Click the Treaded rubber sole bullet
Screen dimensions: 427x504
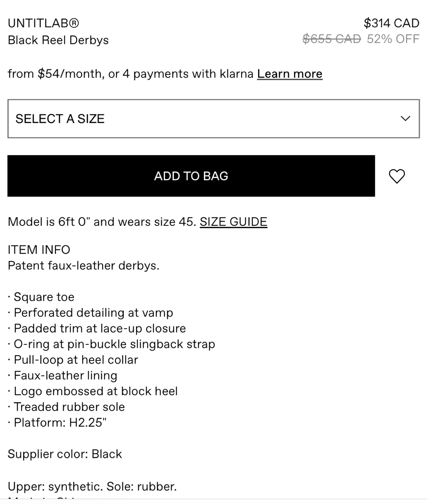click(69, 407)
